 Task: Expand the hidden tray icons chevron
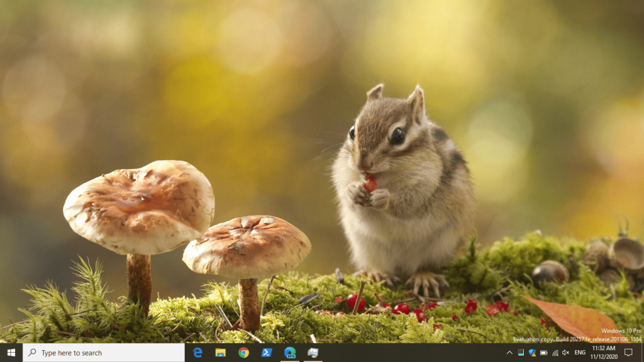pyautogui.click(x=509, y=353)
